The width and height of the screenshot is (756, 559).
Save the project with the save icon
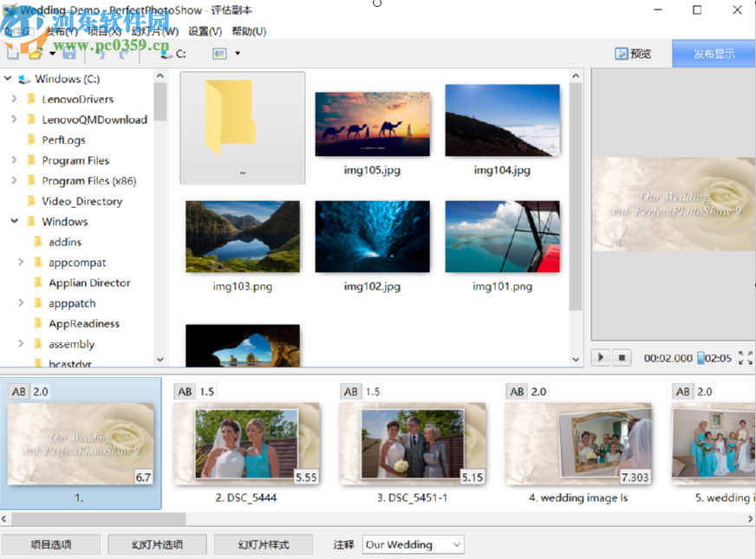(x=69, y=53)
